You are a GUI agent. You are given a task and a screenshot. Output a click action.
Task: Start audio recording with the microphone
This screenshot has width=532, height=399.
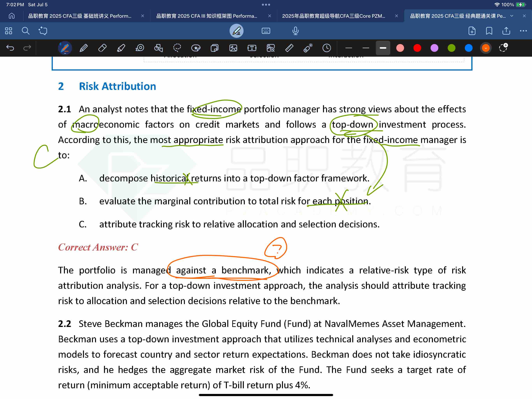[295, 31]
